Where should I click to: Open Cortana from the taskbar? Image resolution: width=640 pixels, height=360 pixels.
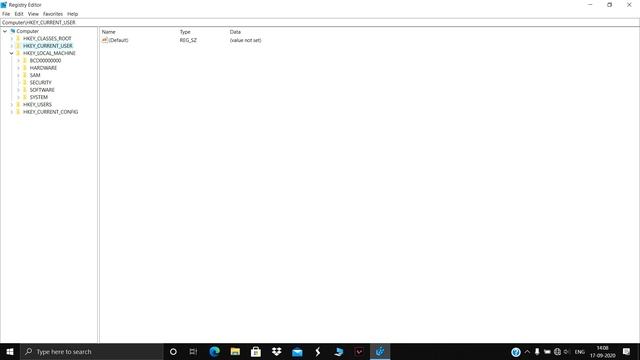pyautogui.click(x=173, y=351)
